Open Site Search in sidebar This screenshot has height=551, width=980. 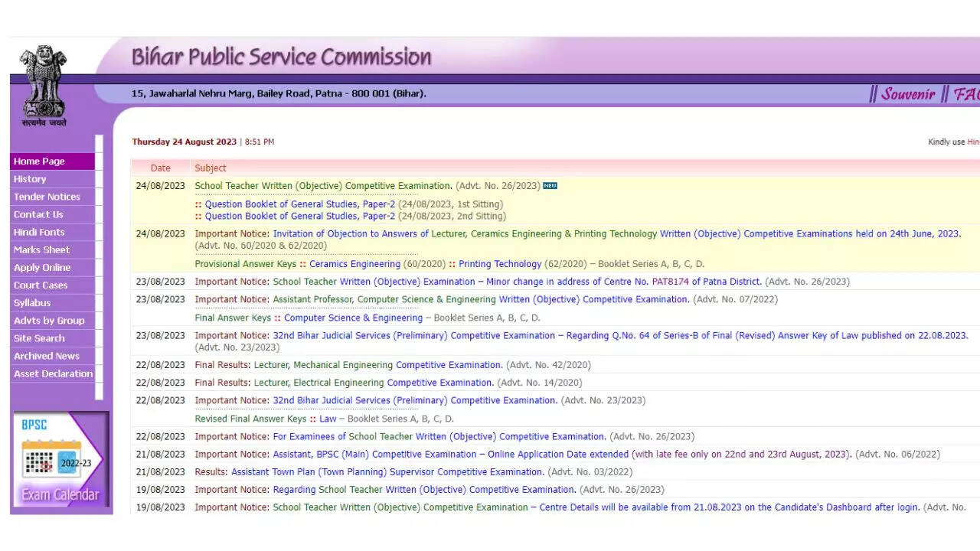(39, 338)
